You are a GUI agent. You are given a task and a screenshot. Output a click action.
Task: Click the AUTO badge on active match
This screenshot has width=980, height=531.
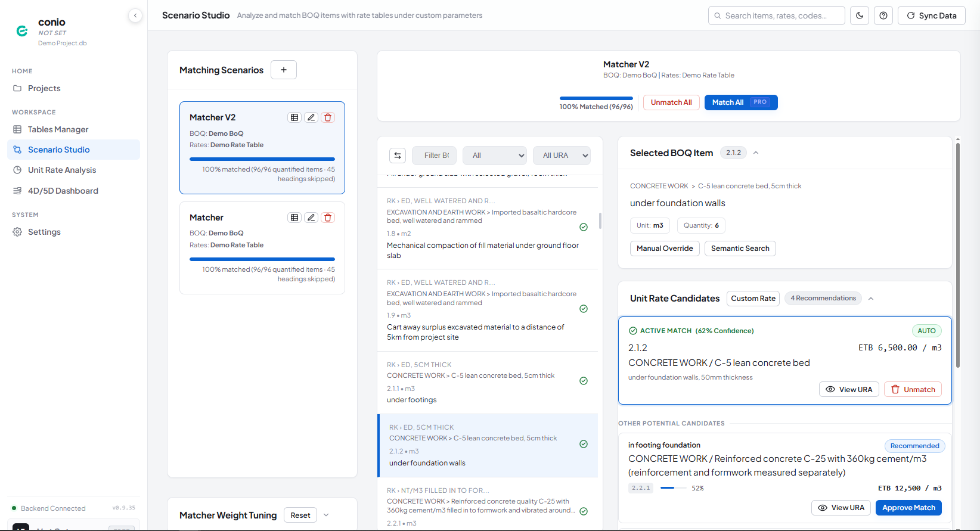click(x=926, y=331)
